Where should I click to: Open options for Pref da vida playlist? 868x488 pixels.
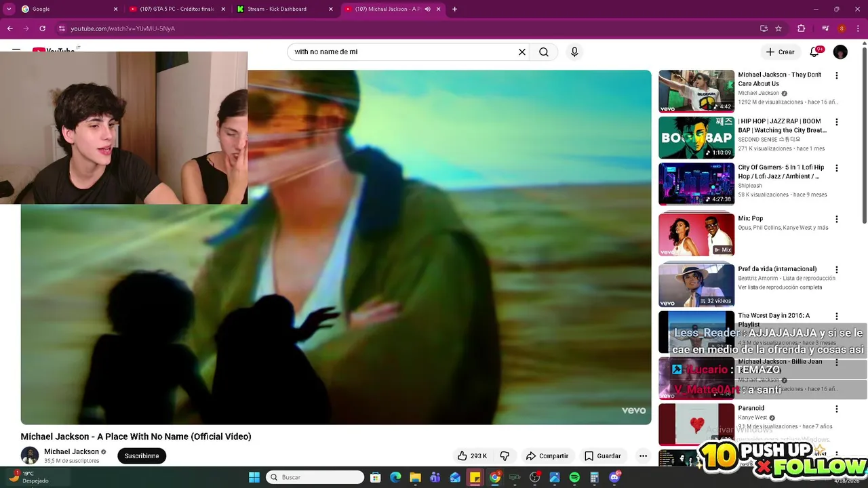(x=836, y=270)
